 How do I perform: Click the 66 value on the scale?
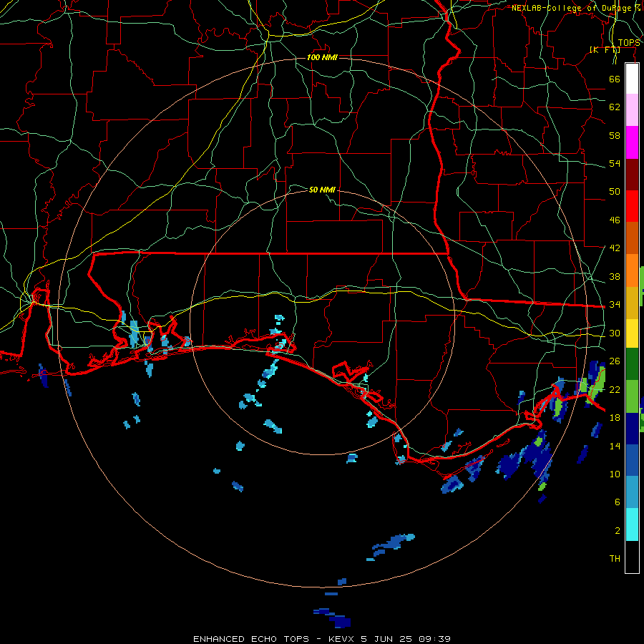pyautogui.click(x=615, y=79)
